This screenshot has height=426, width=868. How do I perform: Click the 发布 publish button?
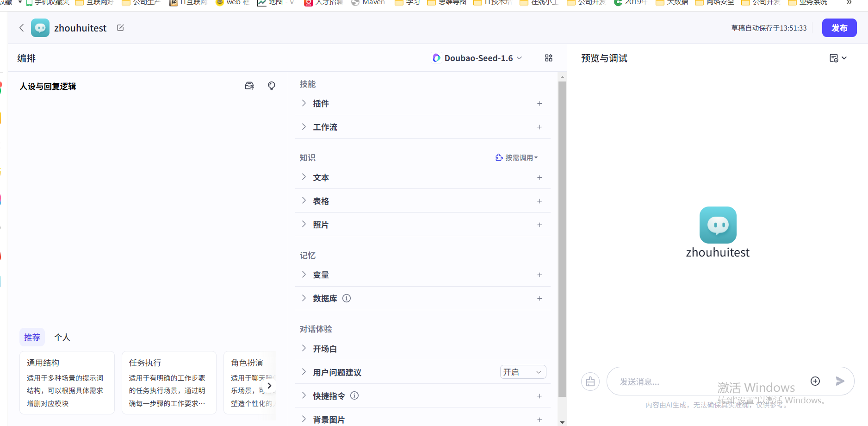point(839,28)
